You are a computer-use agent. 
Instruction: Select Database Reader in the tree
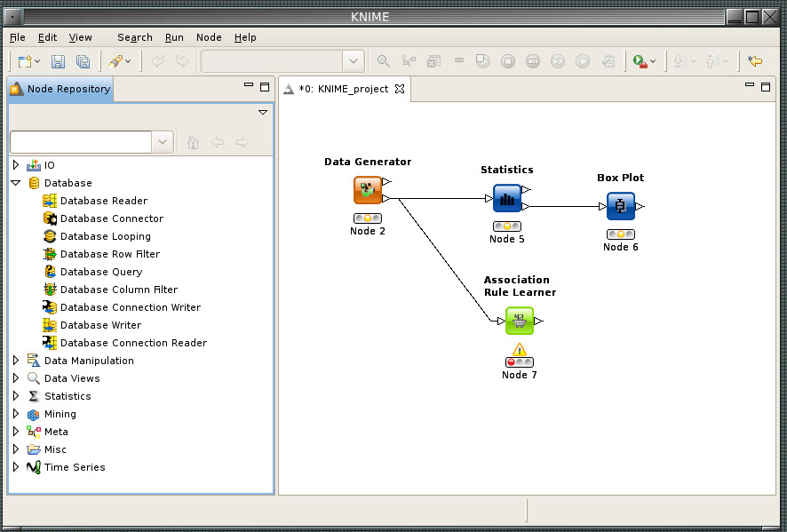[103, 201]
